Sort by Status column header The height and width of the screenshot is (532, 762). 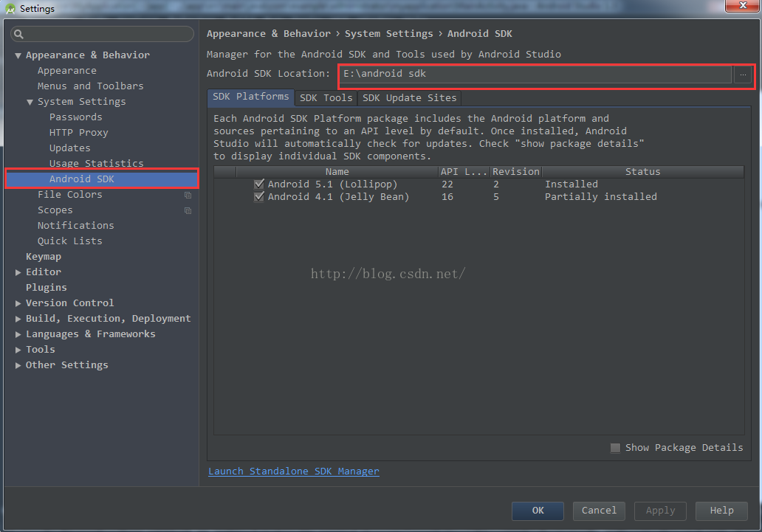[x=642, y=171]
